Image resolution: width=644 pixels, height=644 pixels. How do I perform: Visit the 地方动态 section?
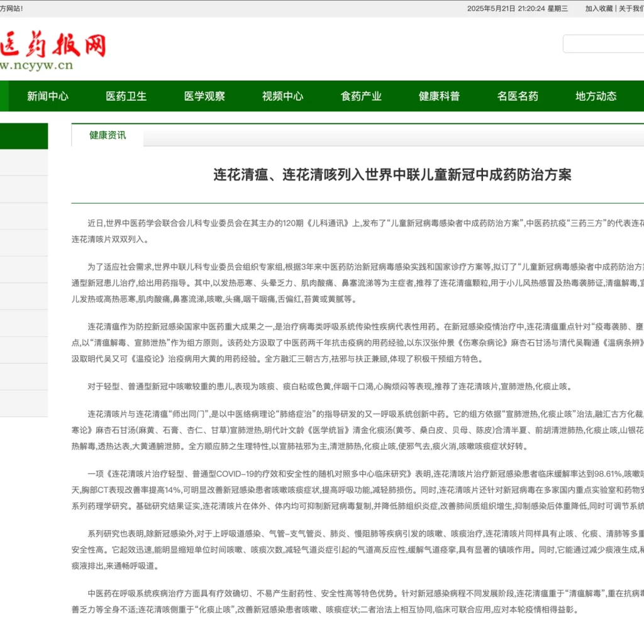click(596, 96)
